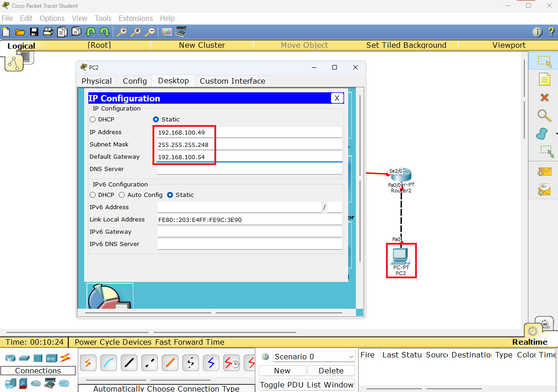Click the Paste toolbar icon
Image resolution: width=558 pixels, height=392 pixels.
click(x=76, y=32)
